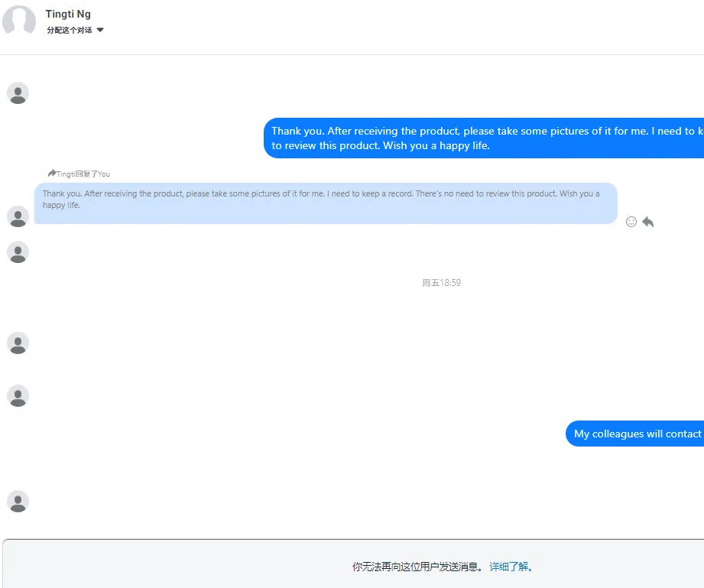
Task: Open Tingti Ng's header profile picture
Action: pyautogui.click(x=19, y=21)
